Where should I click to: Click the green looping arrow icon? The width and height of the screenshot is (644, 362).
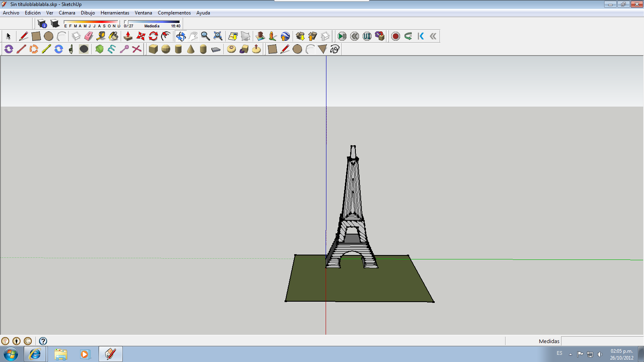(408, 36)
